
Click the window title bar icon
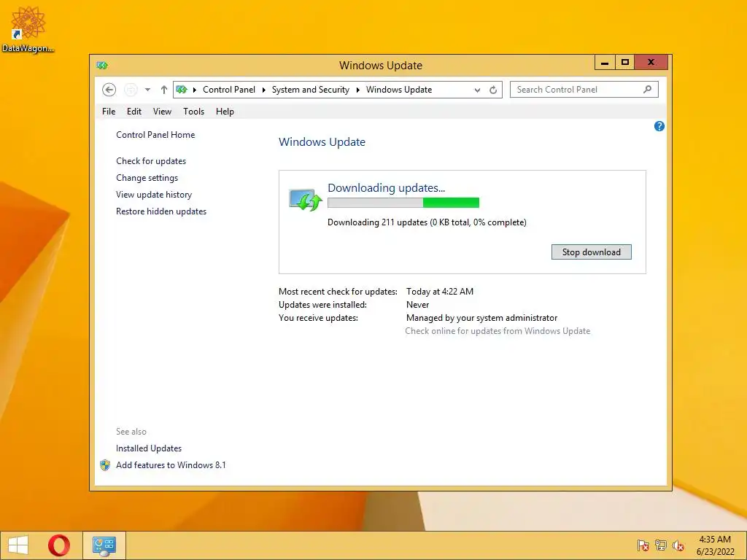102,65
